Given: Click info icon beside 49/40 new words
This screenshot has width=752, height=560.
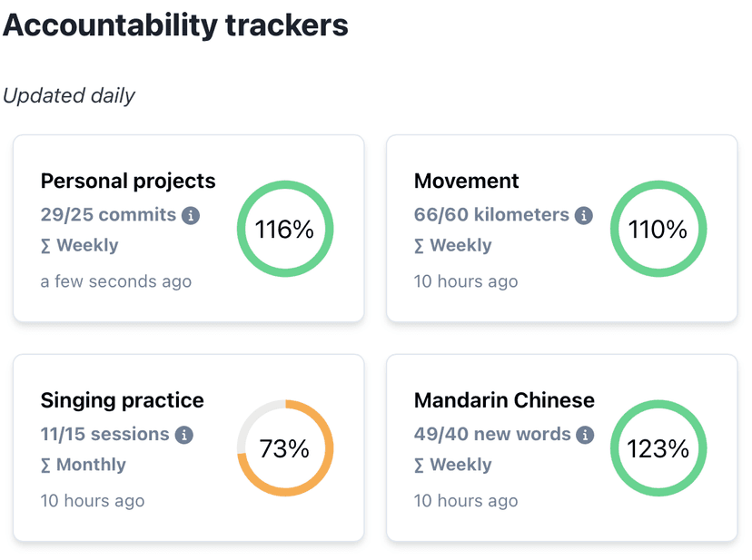Looking at the screenshot, I should point(585,435).
